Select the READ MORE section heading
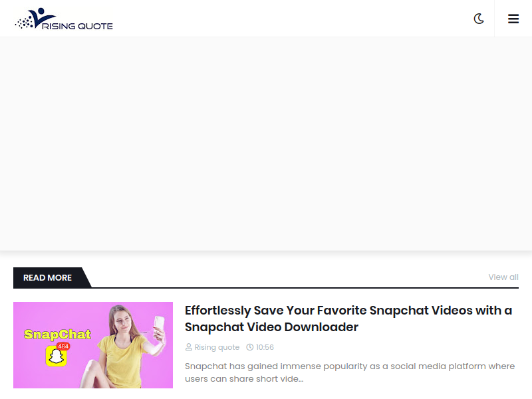This screenshot has width=532, height=399. 47,277
